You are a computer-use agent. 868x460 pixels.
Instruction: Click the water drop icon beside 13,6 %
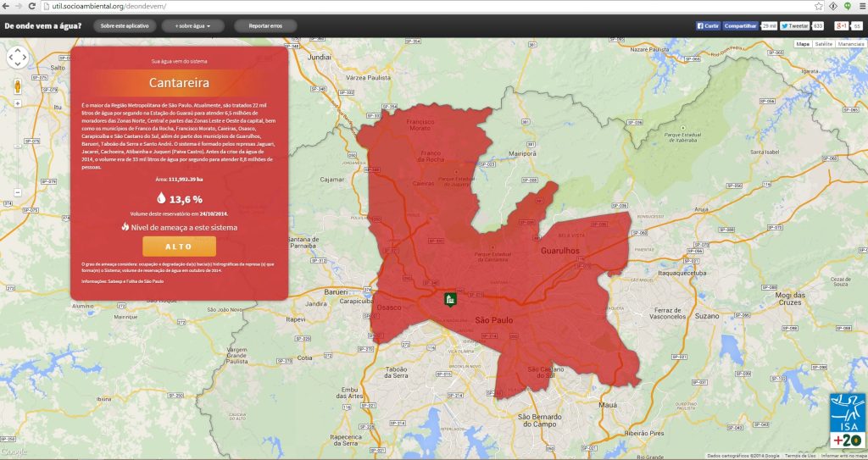point(161,198)
